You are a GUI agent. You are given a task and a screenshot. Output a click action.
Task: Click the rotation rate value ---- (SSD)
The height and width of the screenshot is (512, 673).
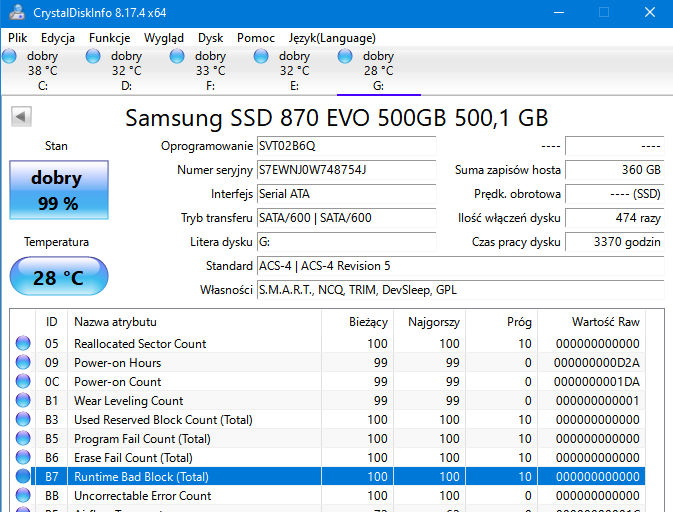coord(615,194)
